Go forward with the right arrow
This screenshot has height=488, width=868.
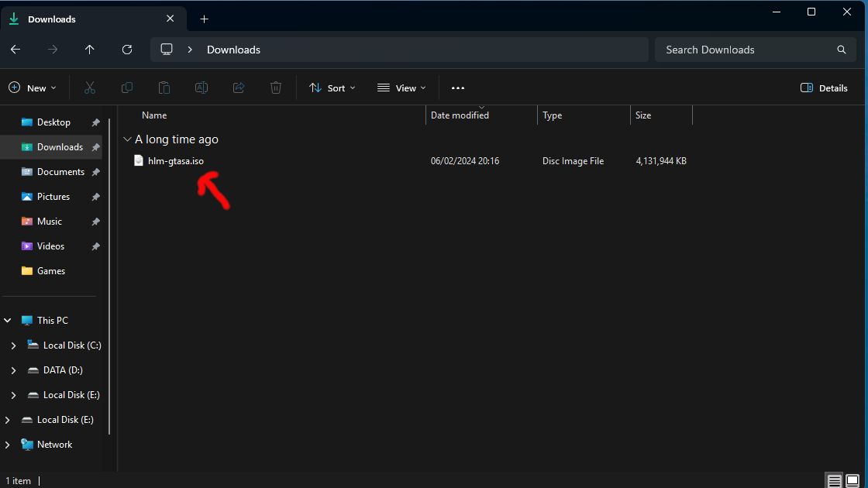(x=53, y=50)
